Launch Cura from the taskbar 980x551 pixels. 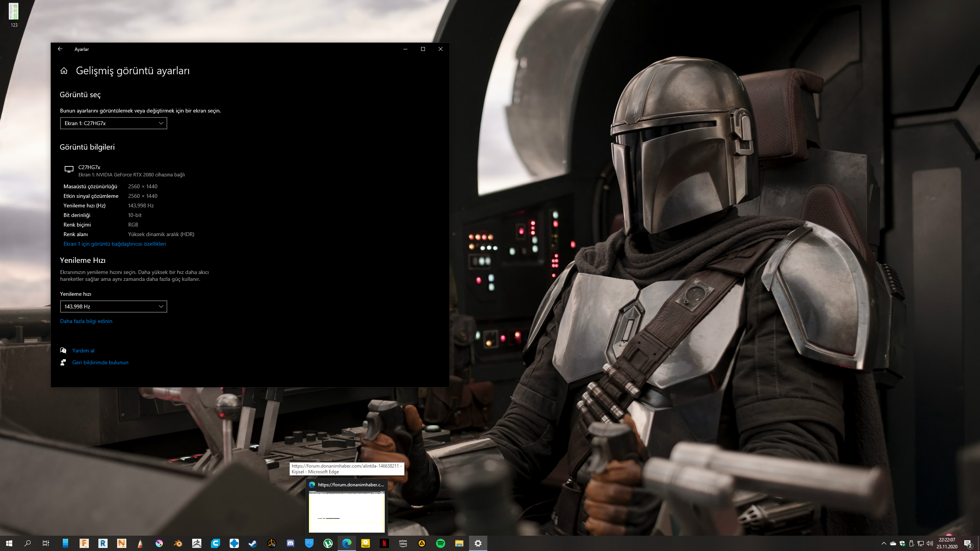[x=216, y=543]
